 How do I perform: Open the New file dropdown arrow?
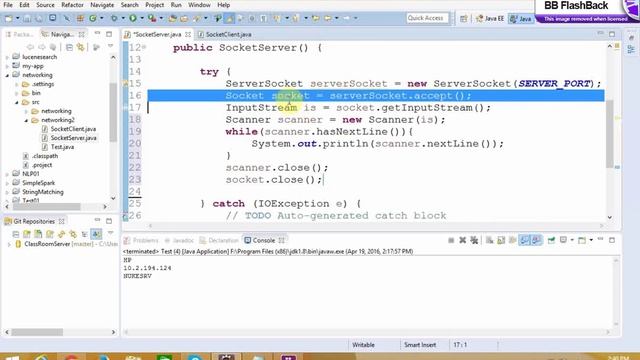coord(17,18)
